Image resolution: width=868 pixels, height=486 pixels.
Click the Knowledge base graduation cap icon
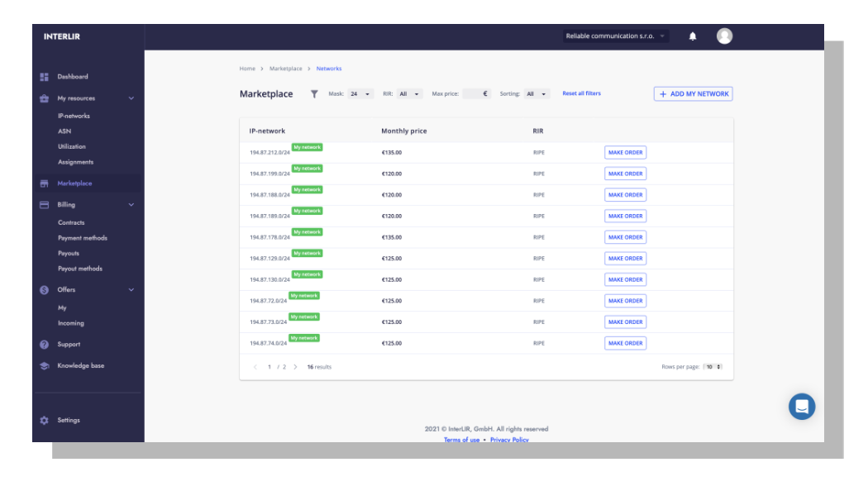pyautogui.click(x=45, y=366)
